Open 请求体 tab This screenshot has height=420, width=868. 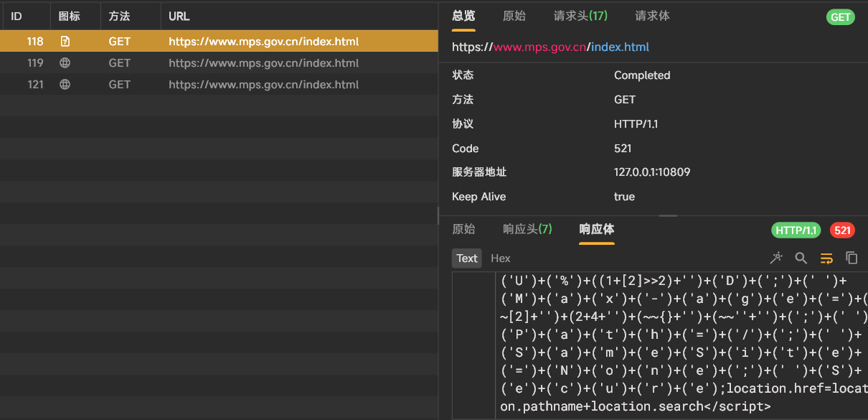652,16
